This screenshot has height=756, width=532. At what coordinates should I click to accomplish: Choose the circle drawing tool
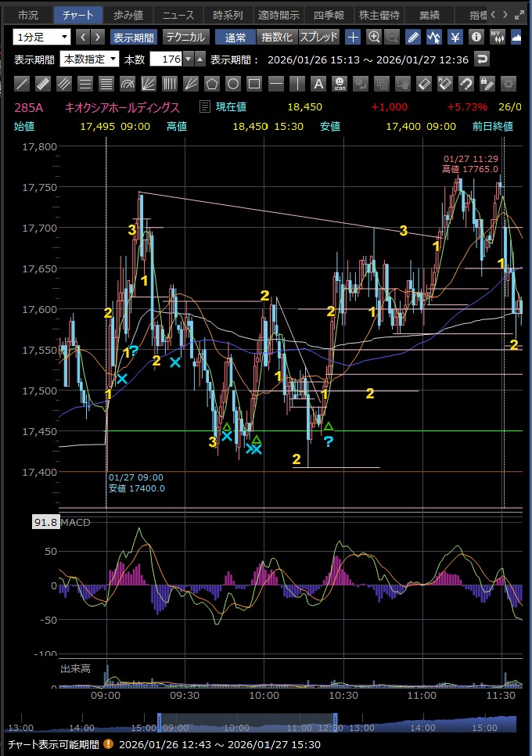[x=233, y=84]
